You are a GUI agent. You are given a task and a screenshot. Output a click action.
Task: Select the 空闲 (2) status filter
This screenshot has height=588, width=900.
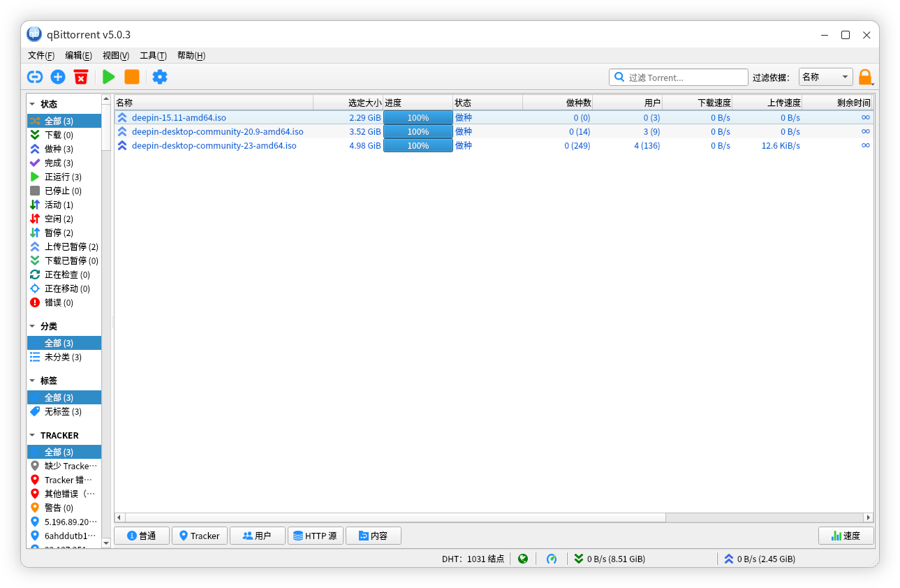(x=64, y=219)
